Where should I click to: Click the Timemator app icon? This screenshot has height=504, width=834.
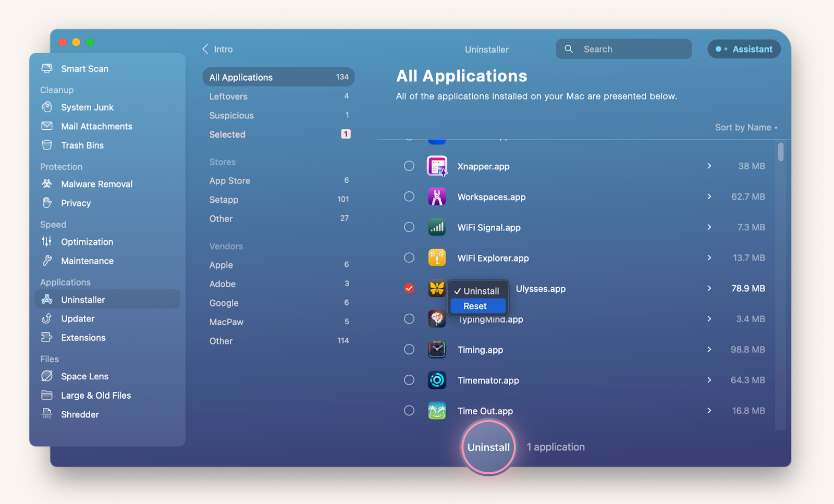pos(437,380)
